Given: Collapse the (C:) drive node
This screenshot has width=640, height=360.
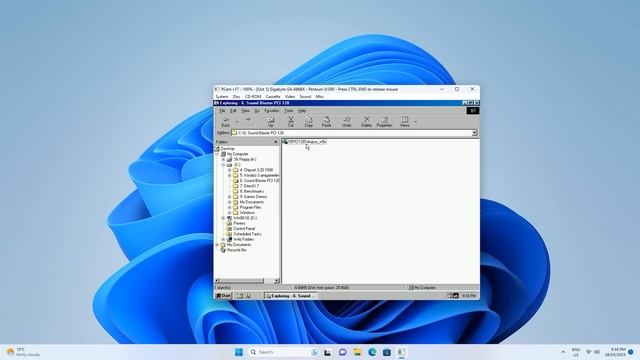Looking at the screenshot, I should click(x=223, y=165).
